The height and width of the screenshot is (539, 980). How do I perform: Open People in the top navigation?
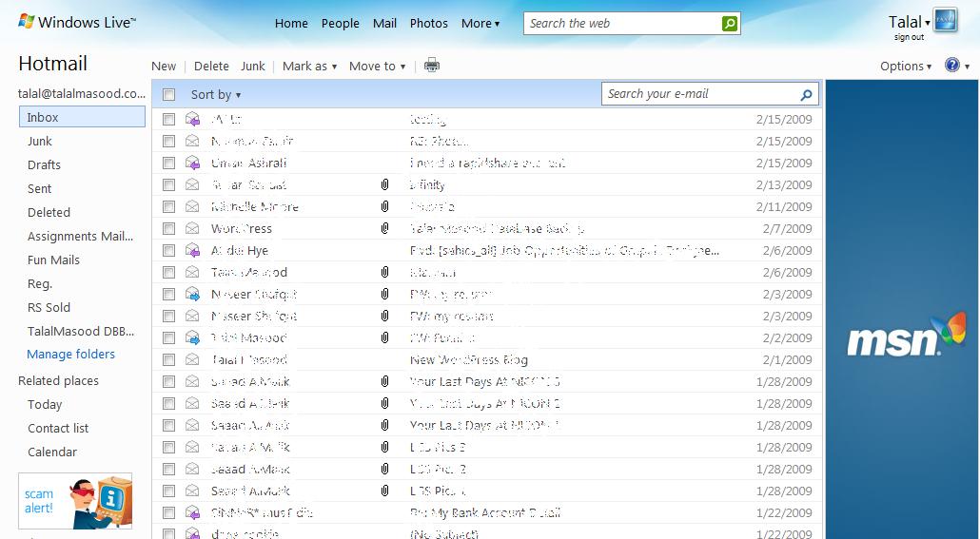340,23
